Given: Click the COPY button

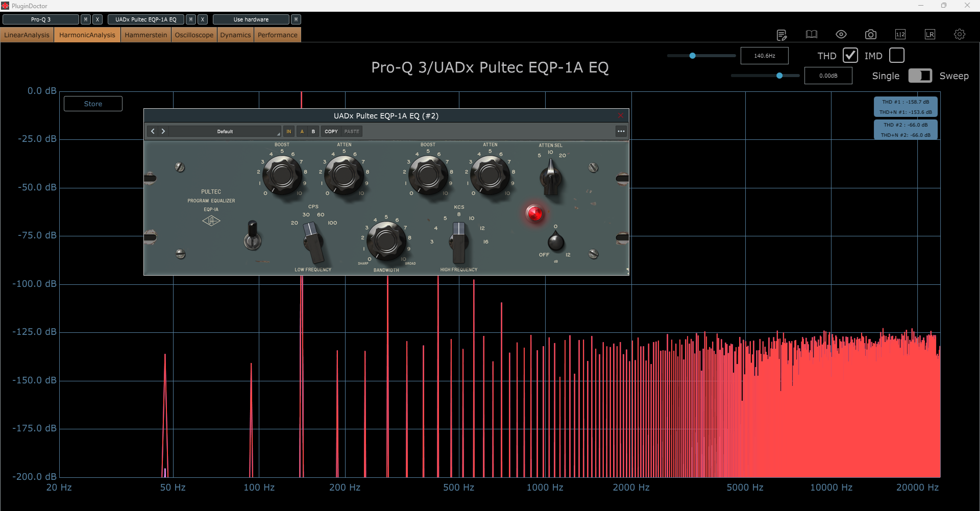Looking at the screenshot, I should click(331, 131).
